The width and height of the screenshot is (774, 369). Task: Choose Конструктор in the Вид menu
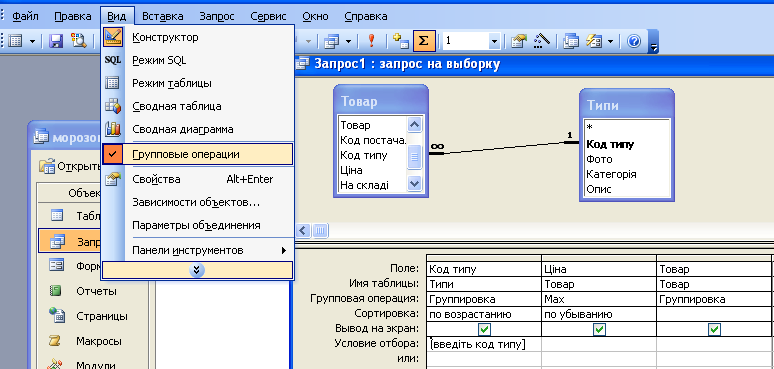pos(197,37)
